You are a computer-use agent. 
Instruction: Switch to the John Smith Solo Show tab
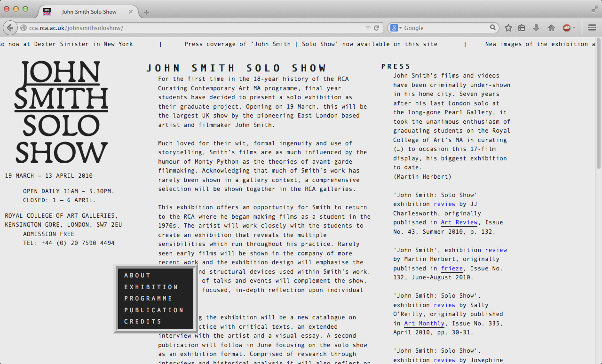89,12
